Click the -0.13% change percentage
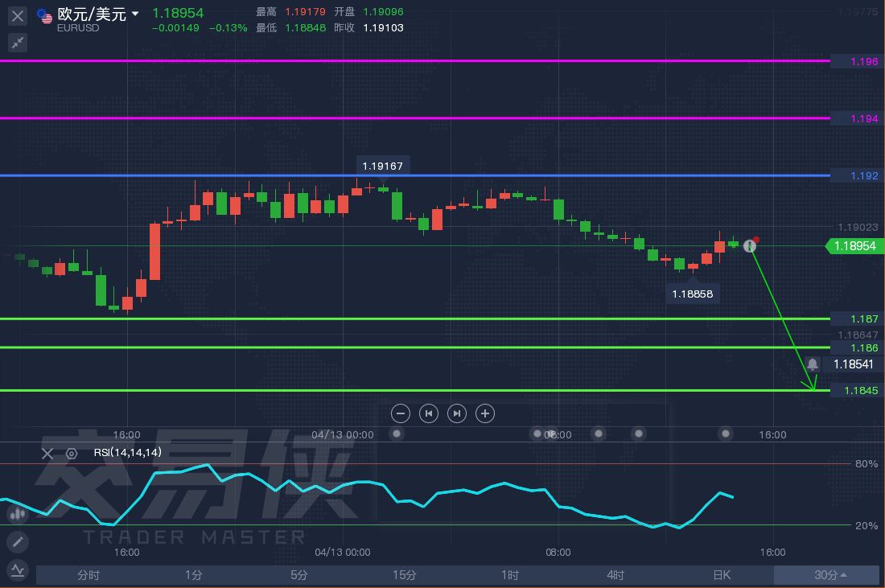This screenshot has width=885, height=588. click(x=228, y=27)
